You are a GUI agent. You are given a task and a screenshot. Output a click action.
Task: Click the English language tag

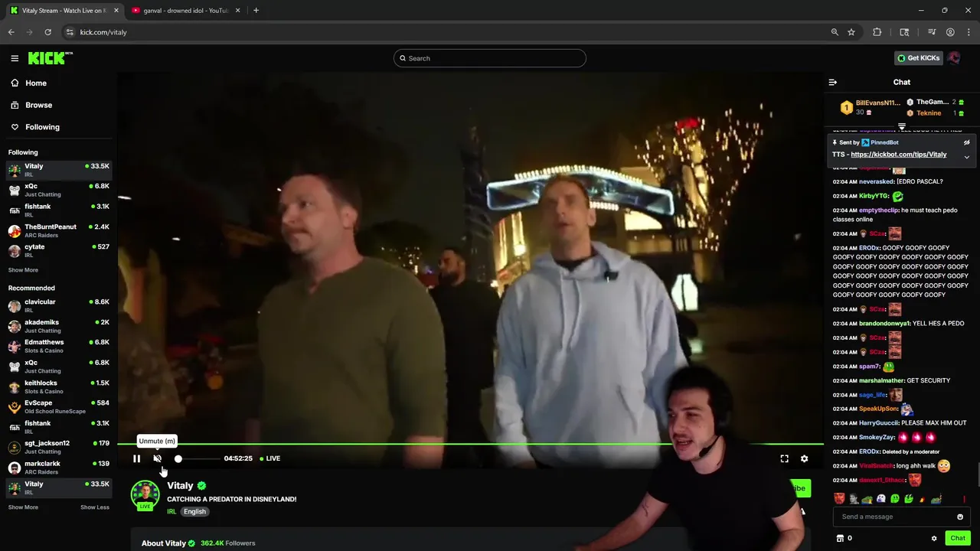[x=194, y=511]
